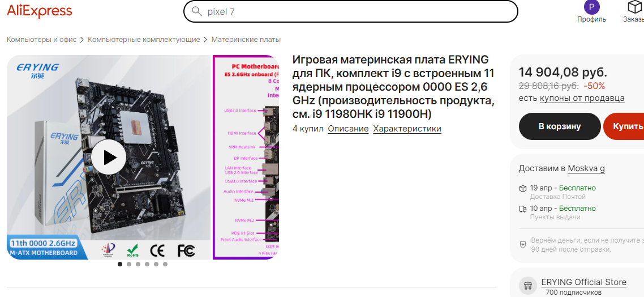The width and height of the screenshot is (644, 297).
Task: Add item with В корзину button
Action: click(559, 126)
